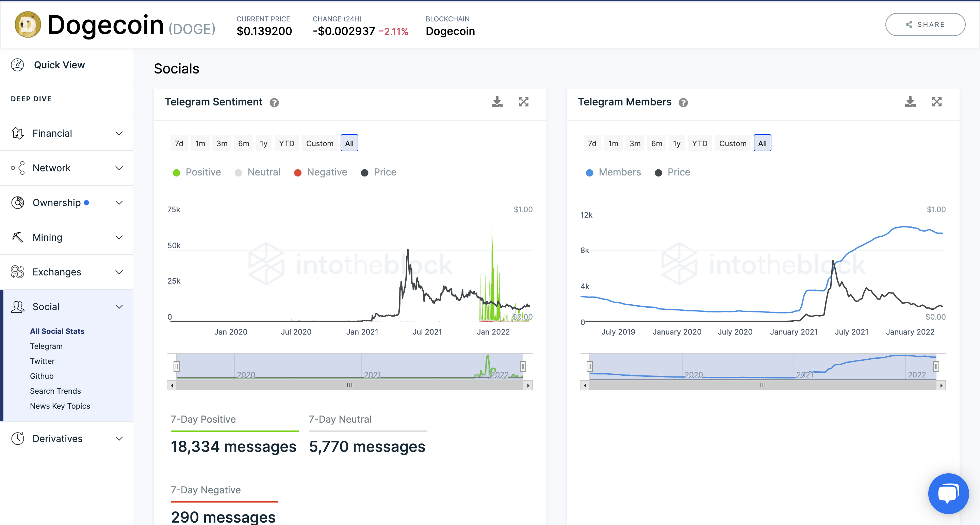Expand Telegram Members chart to fullscreen
This screenshot has height=525, width=980.
coord(937,102)
